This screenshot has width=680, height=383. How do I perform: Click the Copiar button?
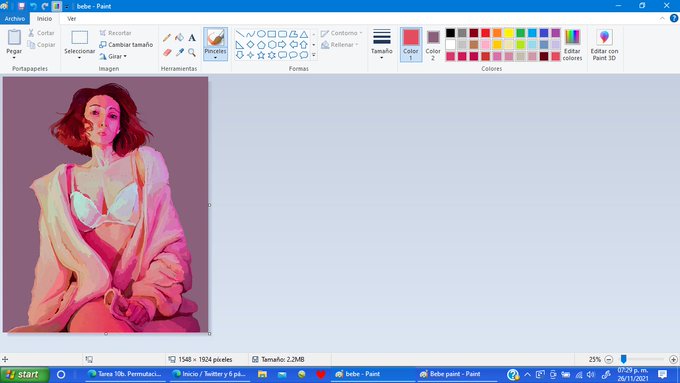pos(41,45)
